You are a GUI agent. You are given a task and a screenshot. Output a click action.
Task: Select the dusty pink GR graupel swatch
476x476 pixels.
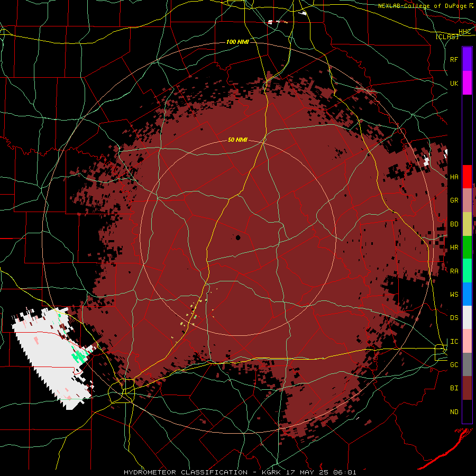point(467,200)
